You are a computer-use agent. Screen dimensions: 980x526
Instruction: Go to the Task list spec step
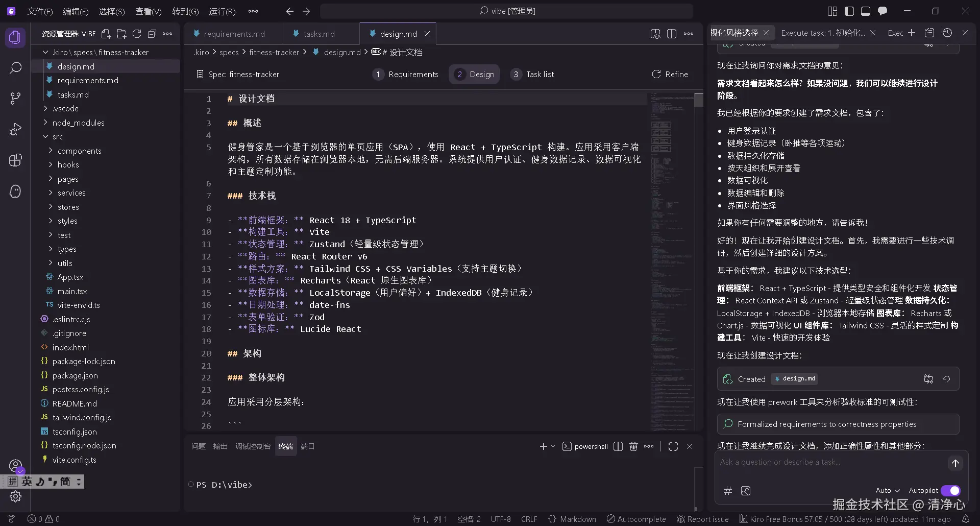[x=533, y=74]
